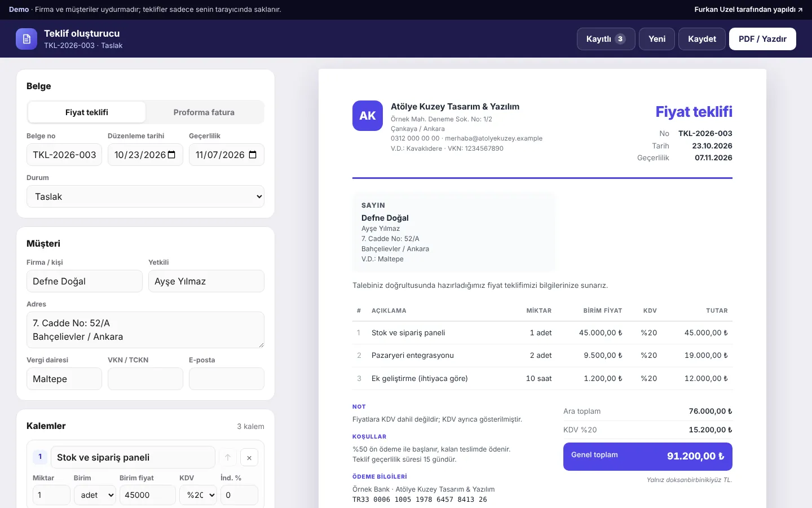Click the PDF / Yazdır button

[x=762, y=39]
